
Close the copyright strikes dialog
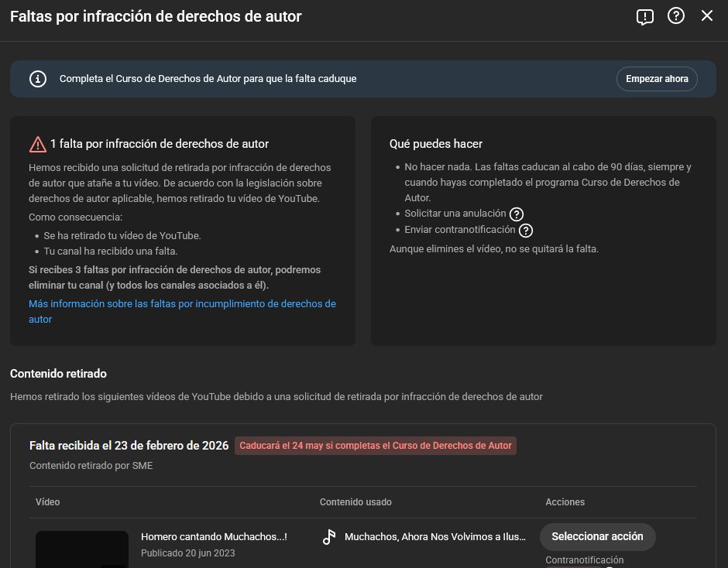(706, 15)
